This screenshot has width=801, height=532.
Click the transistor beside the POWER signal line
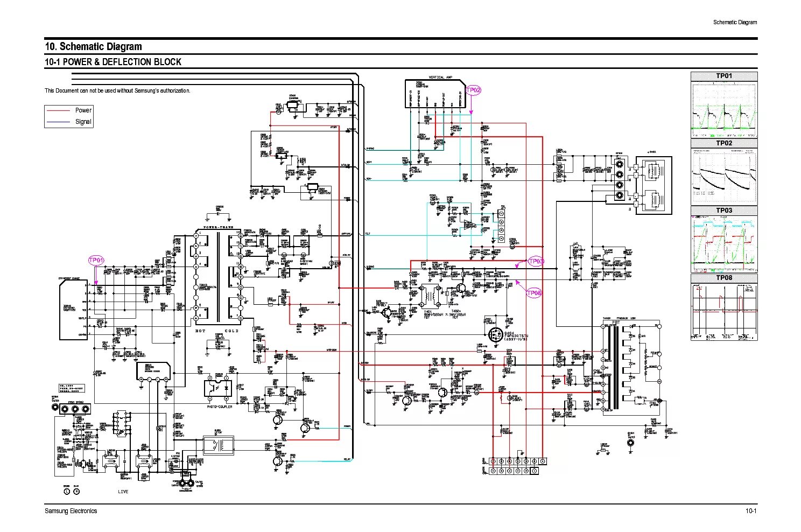(x=305, y=428)
